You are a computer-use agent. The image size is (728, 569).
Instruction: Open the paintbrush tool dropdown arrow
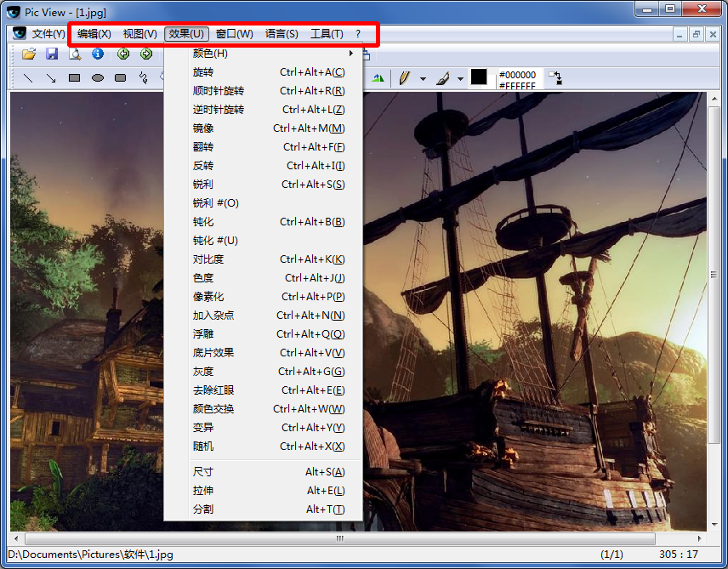[x=461, y=79]
